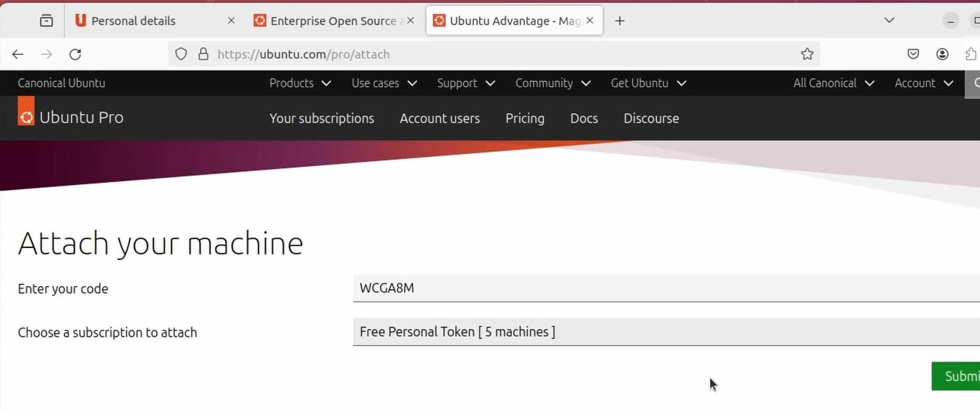
Task: Open the Firefox View tab list icon
Action: tap(46, 21)
